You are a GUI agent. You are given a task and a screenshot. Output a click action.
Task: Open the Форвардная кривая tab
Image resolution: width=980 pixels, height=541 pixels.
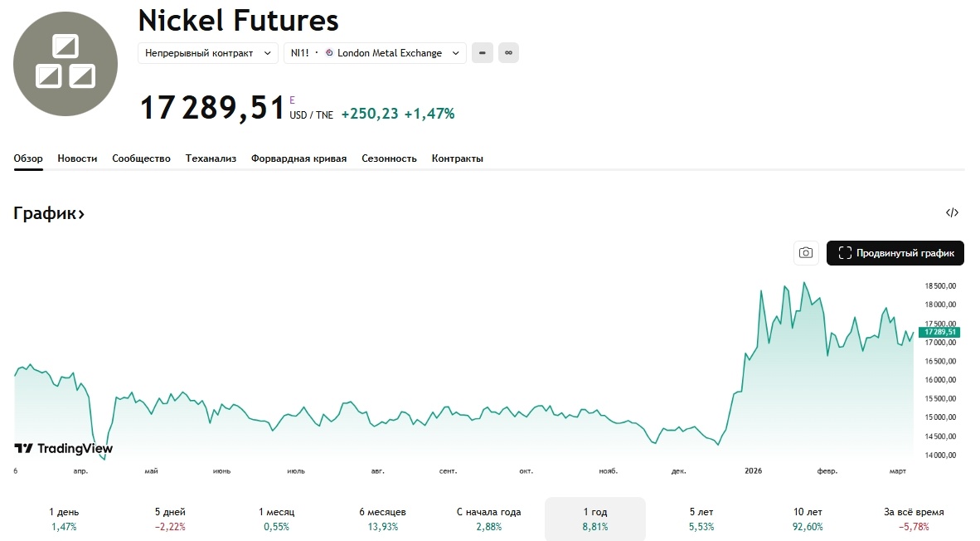pos(298,158)
